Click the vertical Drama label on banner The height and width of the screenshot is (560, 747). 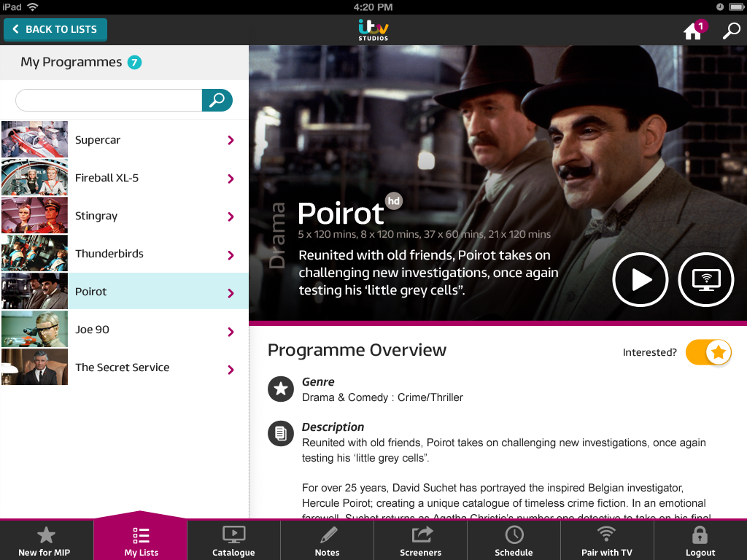(277, 236)
